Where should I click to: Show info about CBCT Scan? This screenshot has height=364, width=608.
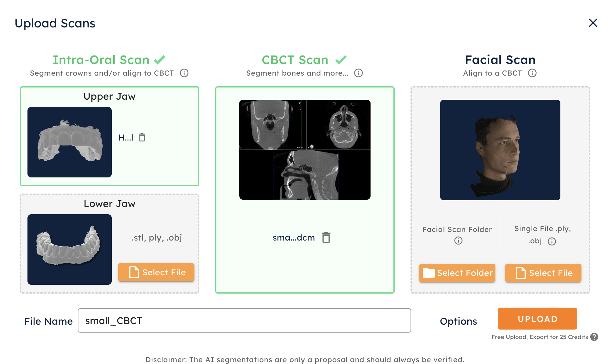(358, 73)
